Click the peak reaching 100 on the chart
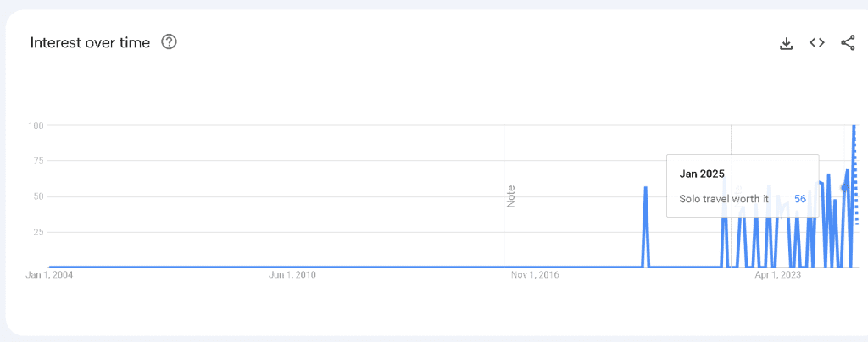This screenshot has height=342, width=868. tap(854, 127)
